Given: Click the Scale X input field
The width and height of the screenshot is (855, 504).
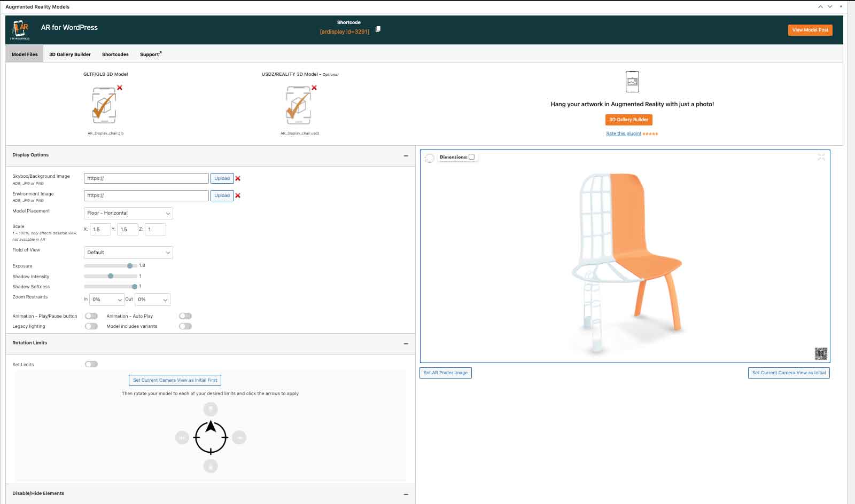Looking at the screenshot, I should click(100, 229).
